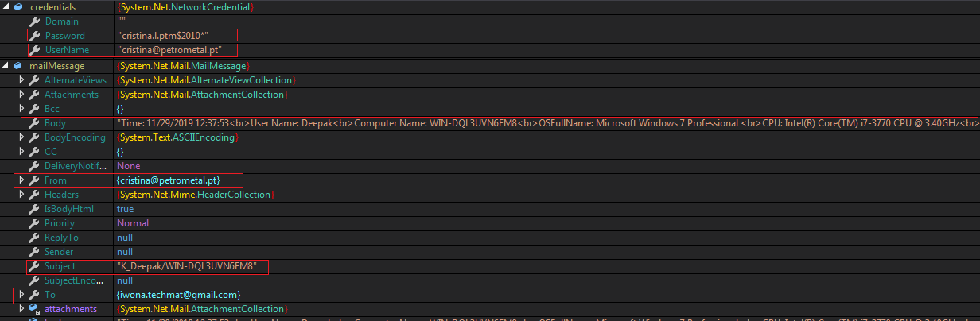The width and height of the screenshot is (980, 321).
Task: Select the {System.Text.ASCIIEncoding} value
Action: pyautogui.click(x=177, y=137)
